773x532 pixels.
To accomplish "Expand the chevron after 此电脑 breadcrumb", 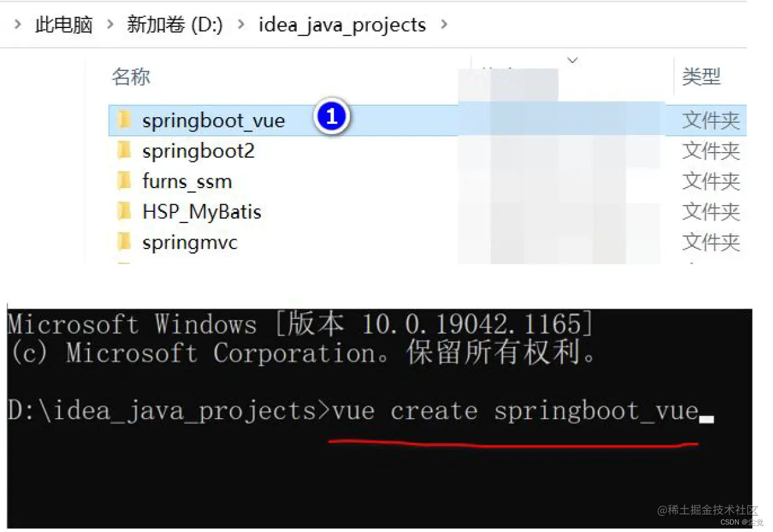I will pos(110,25).
